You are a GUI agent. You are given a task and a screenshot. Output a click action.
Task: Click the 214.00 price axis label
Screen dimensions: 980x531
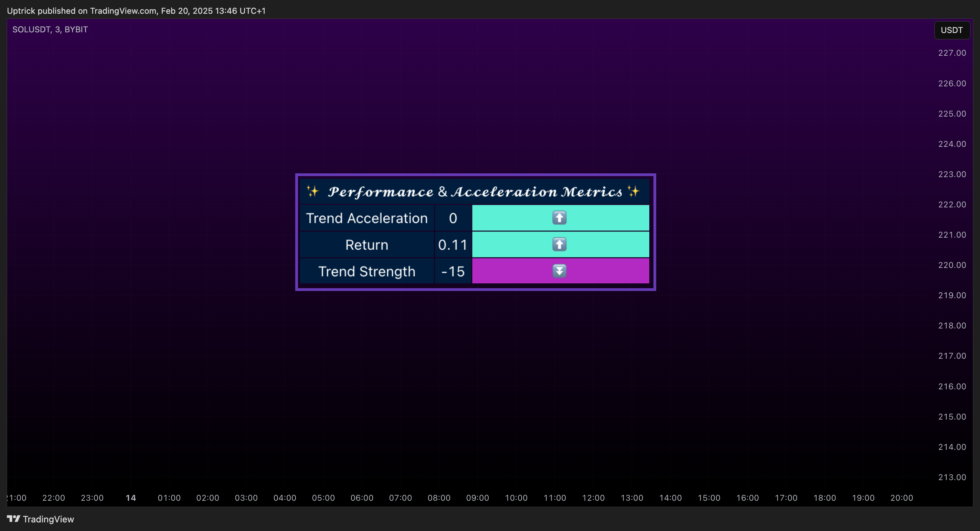(x=952, y=447)
